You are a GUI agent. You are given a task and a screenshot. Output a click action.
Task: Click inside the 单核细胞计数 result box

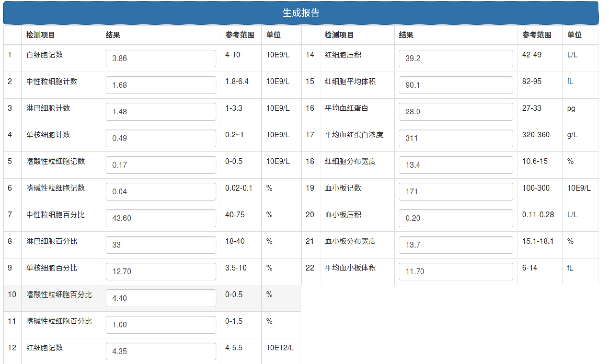160,138
